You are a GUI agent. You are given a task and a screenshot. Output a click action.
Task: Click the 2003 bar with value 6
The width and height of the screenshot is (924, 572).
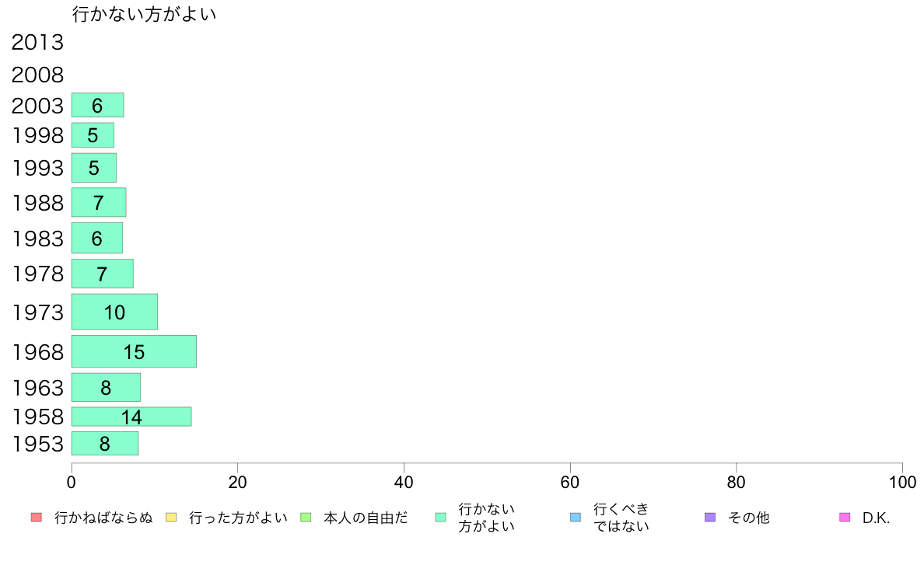[x=97, y=105]
